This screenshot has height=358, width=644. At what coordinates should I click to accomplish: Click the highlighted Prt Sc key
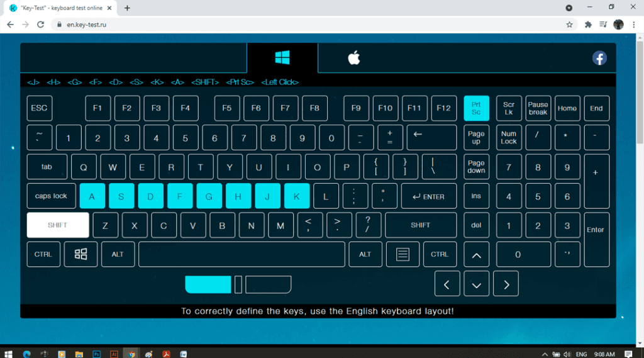click(477, 108)
